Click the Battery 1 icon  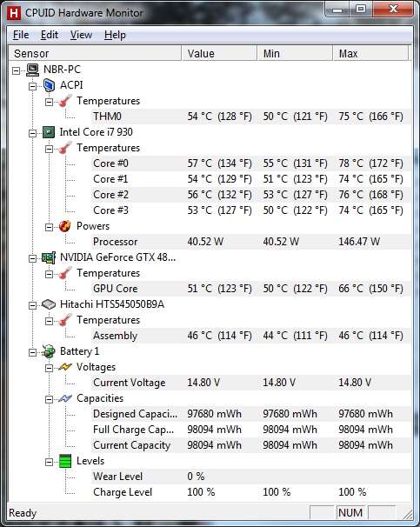pos(49,351)
